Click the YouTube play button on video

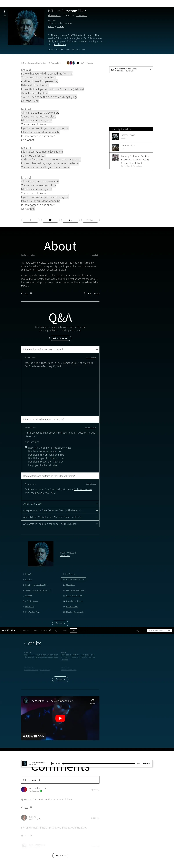(60, 718)
